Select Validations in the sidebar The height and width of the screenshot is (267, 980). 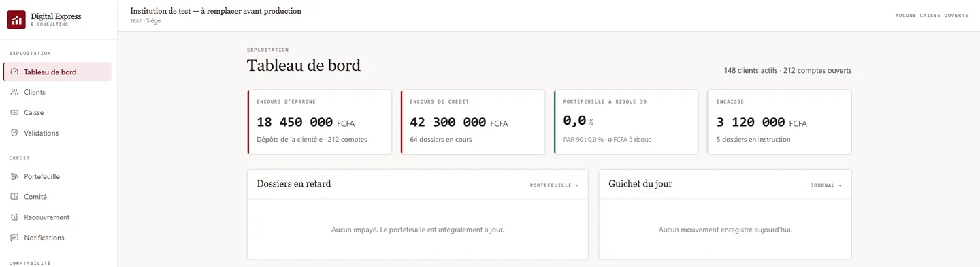click(57, 133)
